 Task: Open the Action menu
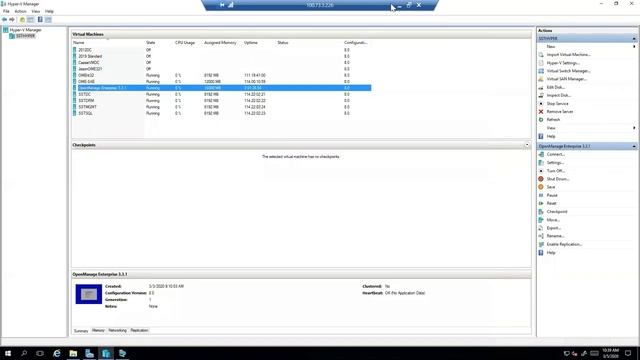click(x=20, y=11)
